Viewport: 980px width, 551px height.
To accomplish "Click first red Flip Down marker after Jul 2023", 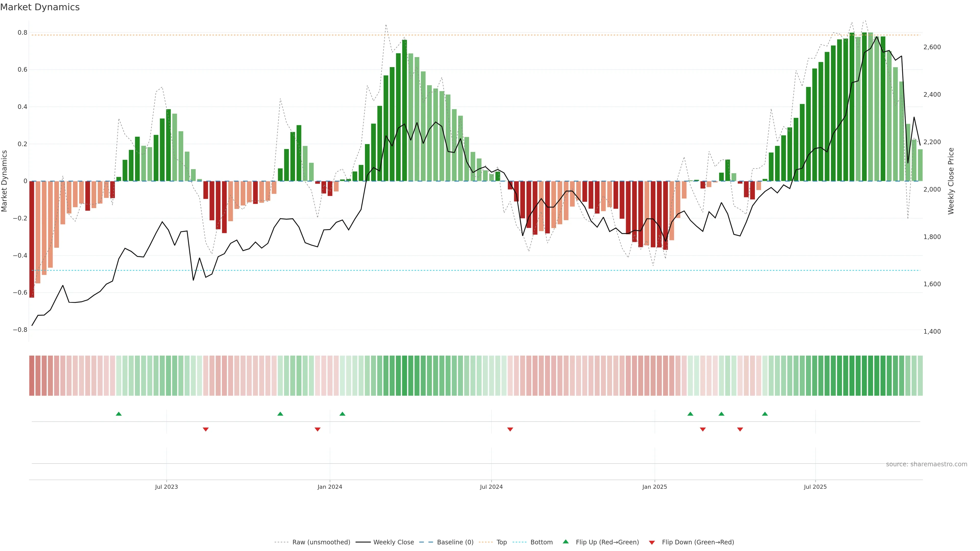I will pyautogui.click(x=206, y=429).
